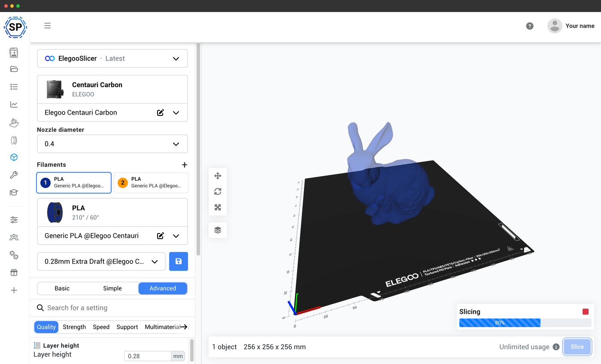Open the Nozzle diameter 0.4 dropdown
601x364 pixels.
[112, 144]
